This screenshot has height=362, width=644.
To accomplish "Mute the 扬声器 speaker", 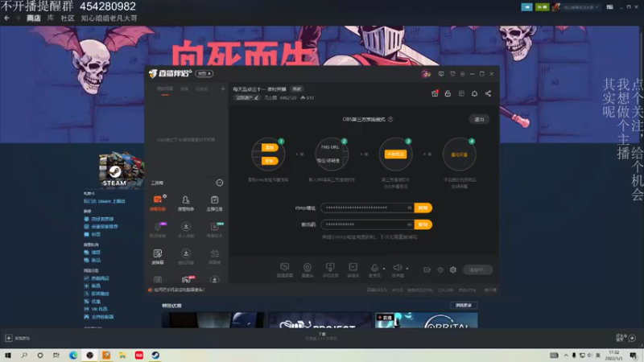I will click(x=398, y=269).
